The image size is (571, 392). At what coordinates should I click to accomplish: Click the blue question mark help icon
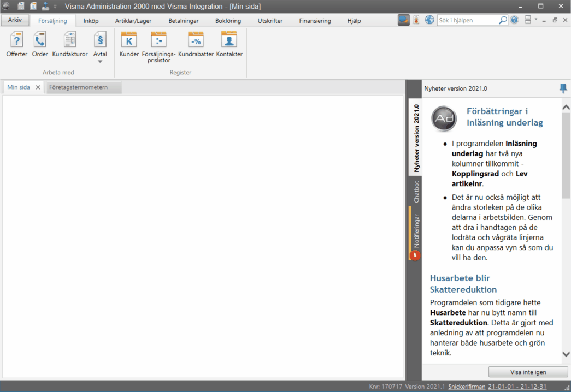point(514,20)
